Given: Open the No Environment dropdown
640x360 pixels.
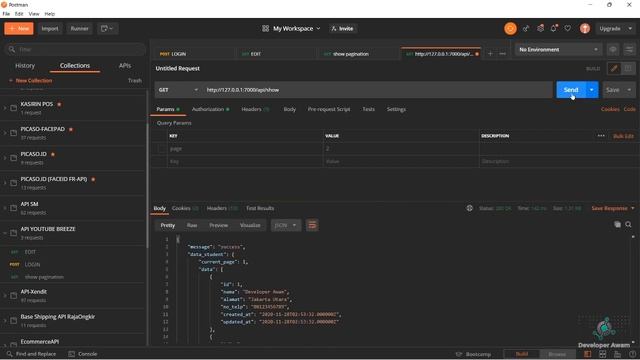Looking at the screenshot, I should click(558, 49).
